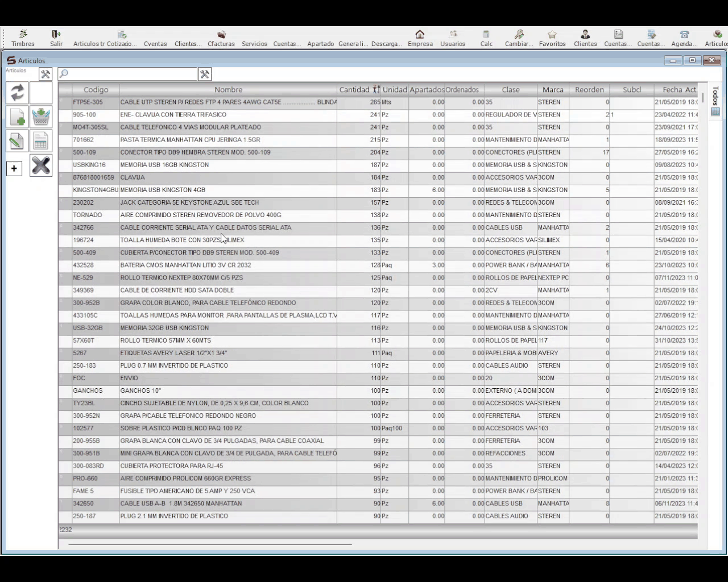
Task: Sort the list by Nombre column header
Action: pyautogui.click(x=228, y=90)
